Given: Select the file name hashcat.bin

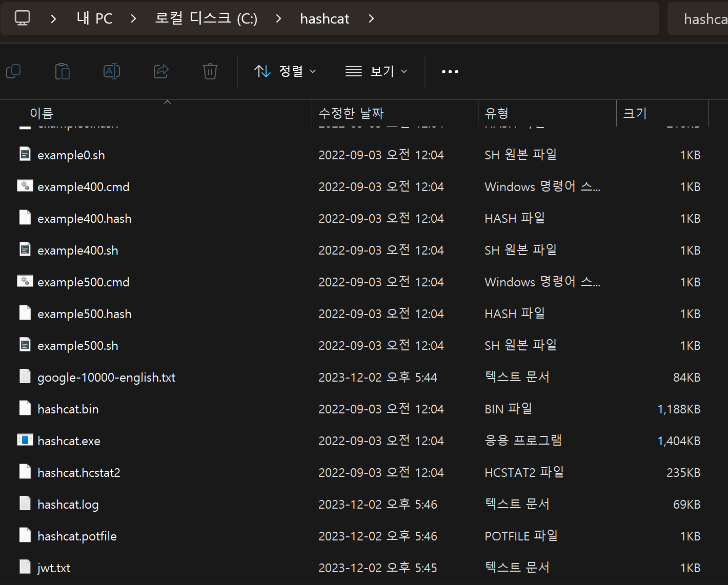Looking at the screenshot, I should pos(68,409).
